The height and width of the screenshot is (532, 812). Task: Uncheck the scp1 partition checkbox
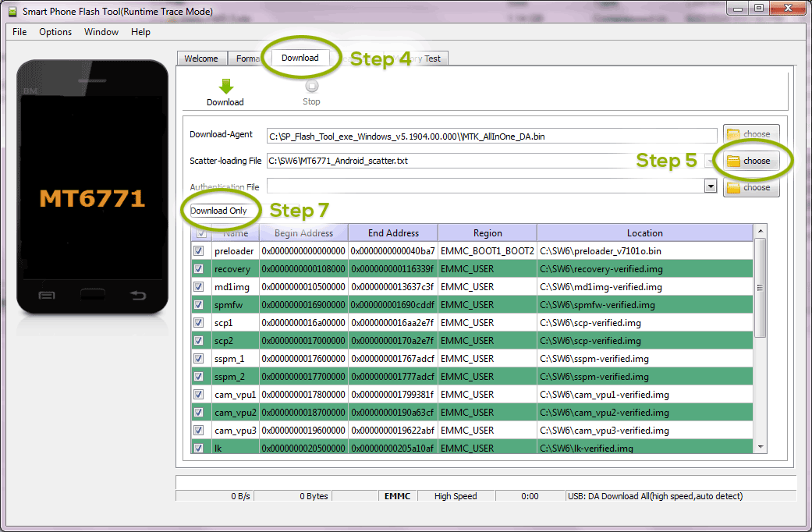199,323
